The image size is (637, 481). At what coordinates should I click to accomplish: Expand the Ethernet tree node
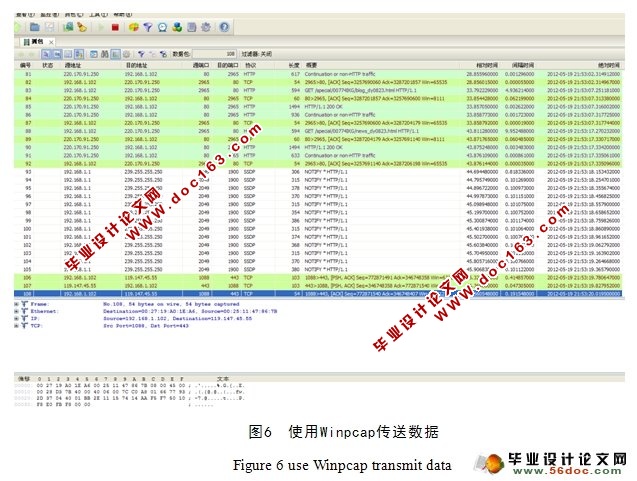[17, 311]
